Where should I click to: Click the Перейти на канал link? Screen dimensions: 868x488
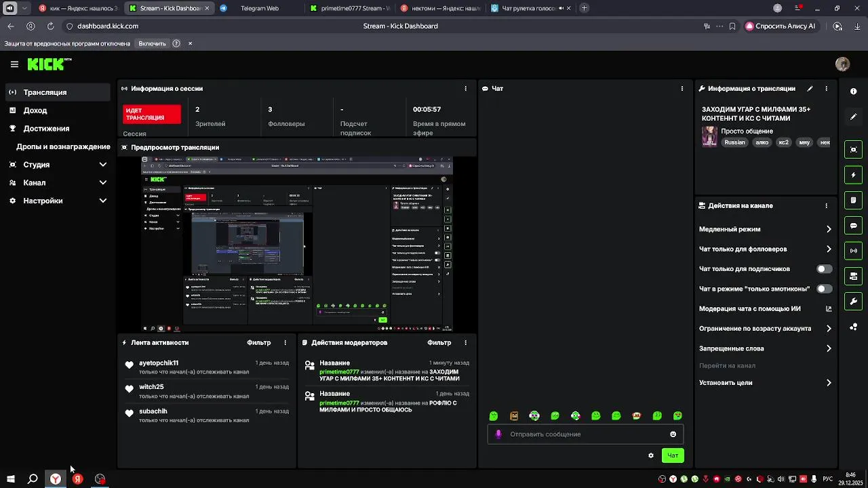(x=727, y=366)
